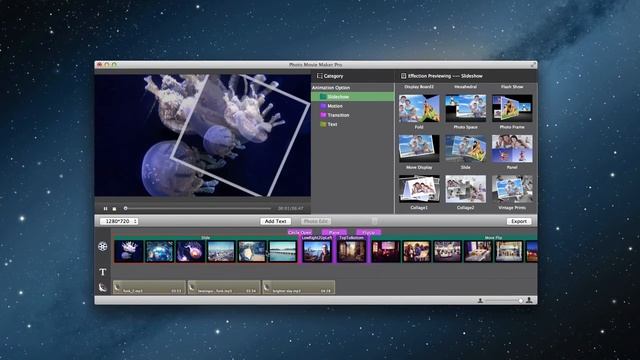Click the Move Flip group label in timeline
This screenshot has width=640, height=360.
(493, 238)
